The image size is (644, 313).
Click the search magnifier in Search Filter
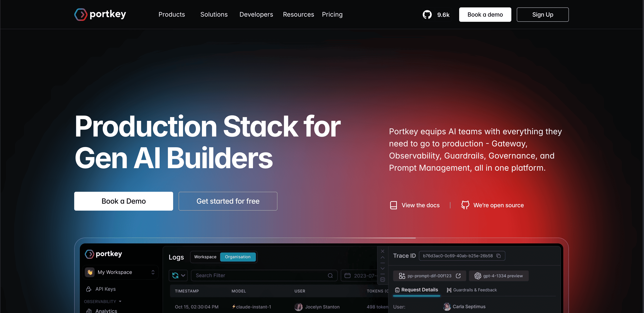[x=330, y=275]
